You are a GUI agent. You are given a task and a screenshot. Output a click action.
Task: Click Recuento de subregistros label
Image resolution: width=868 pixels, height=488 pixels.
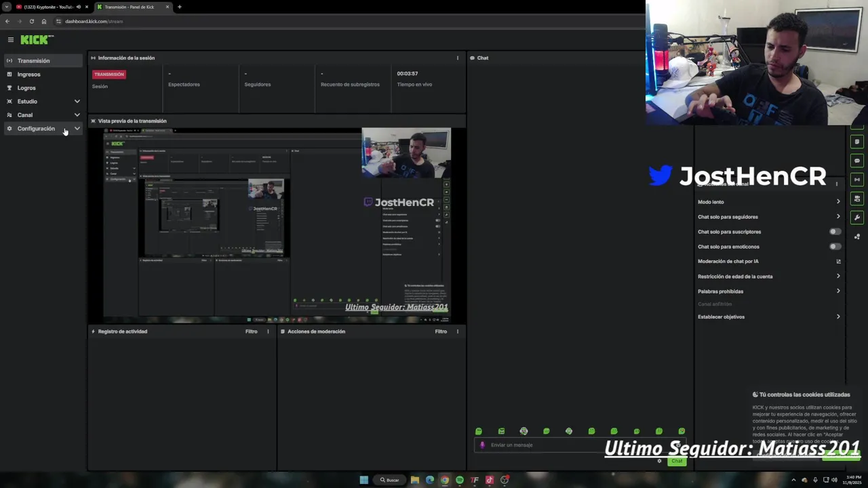point(350,85)
